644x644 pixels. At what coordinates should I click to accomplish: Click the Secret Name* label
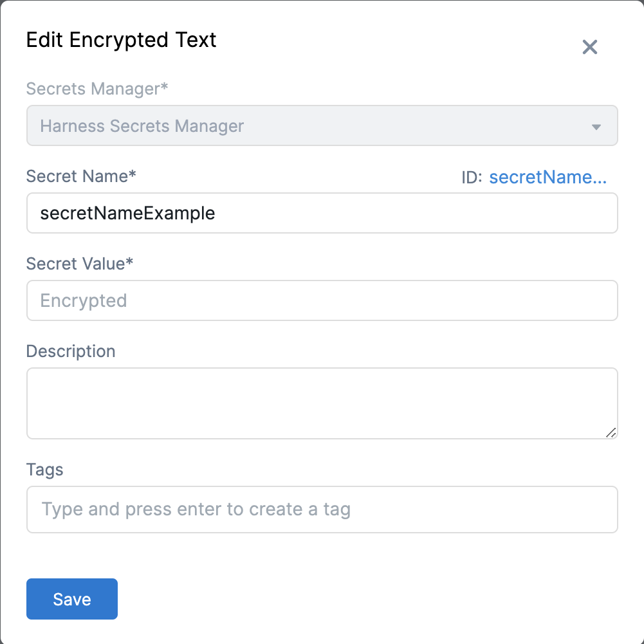point(81,176)
